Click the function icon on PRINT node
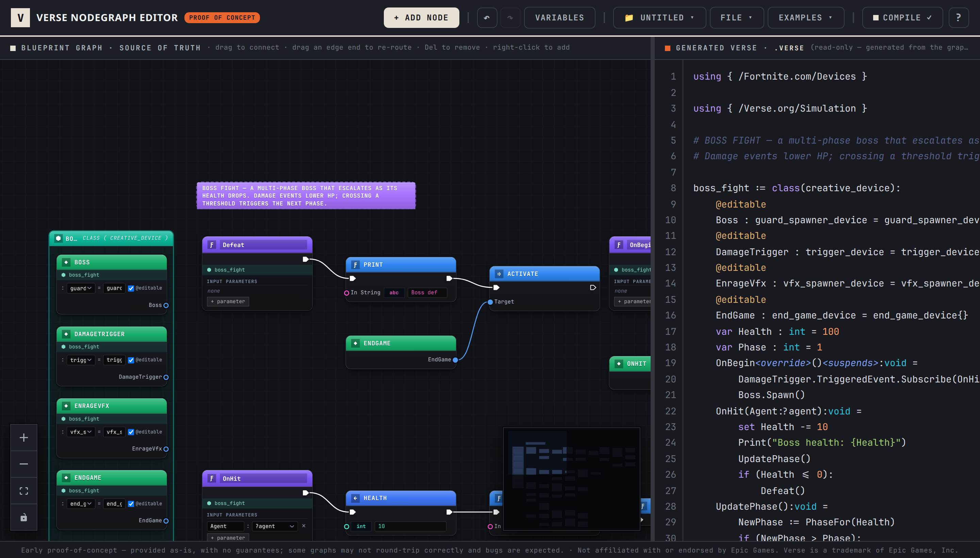The height and width of the screenshot is (558, 980). point(355,264)
